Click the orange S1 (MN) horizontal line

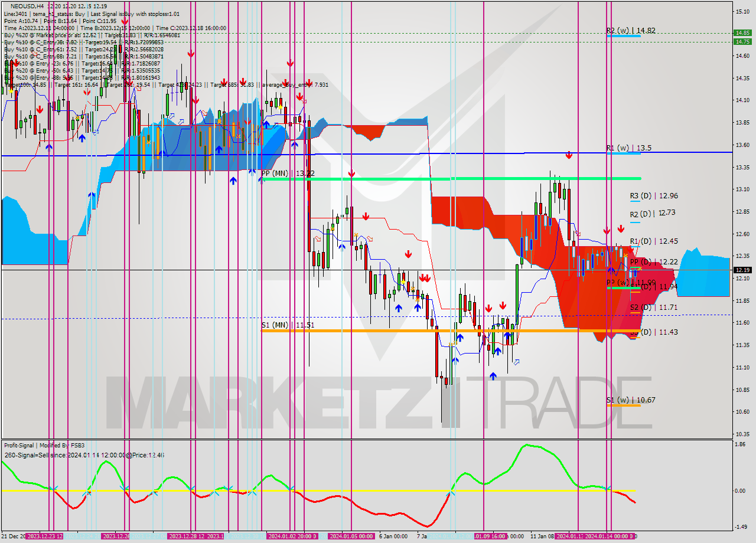point(451,331)
